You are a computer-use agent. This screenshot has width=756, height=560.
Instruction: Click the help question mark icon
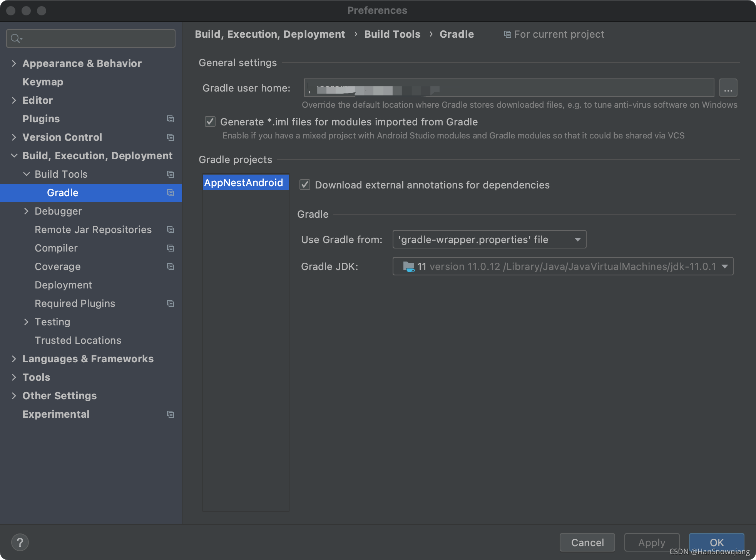(20, 542)
